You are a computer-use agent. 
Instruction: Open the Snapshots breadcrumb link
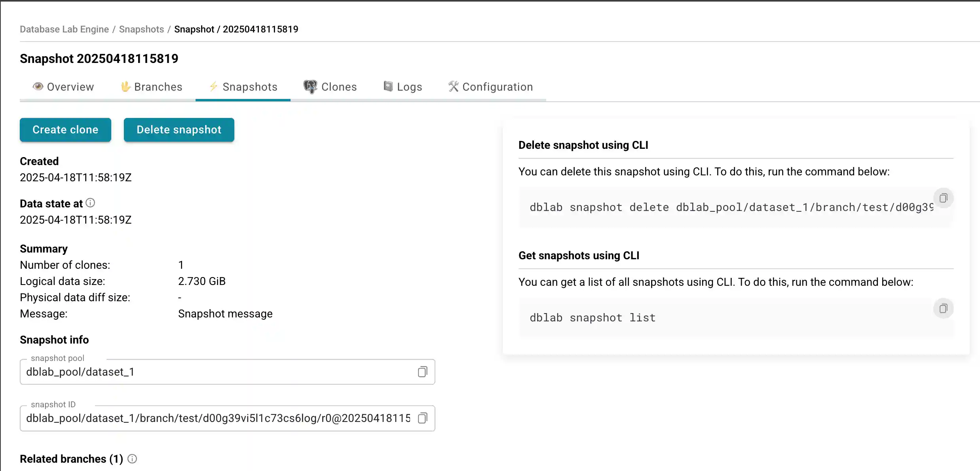[x=141, y=29]
